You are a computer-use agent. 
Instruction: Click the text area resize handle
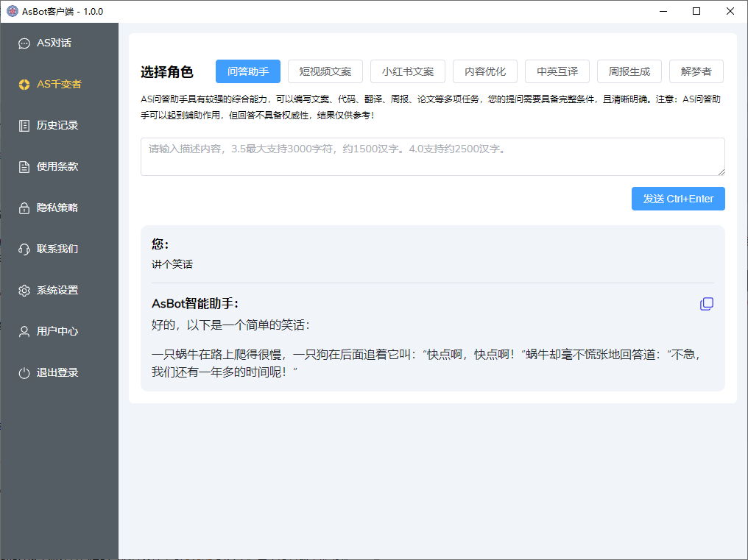coord(721,171)
